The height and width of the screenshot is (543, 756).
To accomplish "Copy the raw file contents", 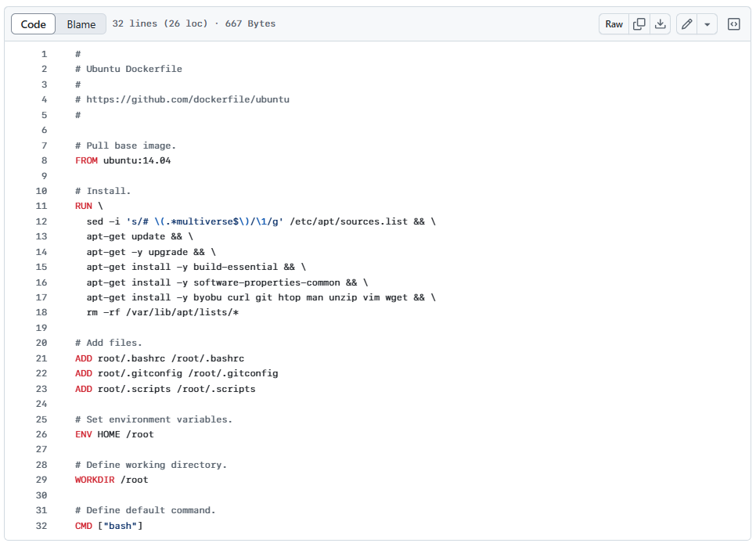I will tap(639, 24).
